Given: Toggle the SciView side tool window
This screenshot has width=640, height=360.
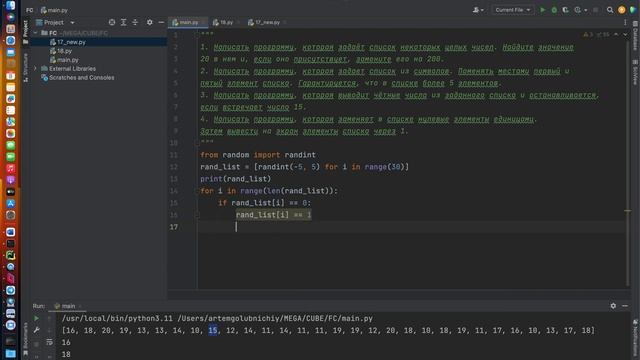Looking at the screenshot, I should click(635, 73).
